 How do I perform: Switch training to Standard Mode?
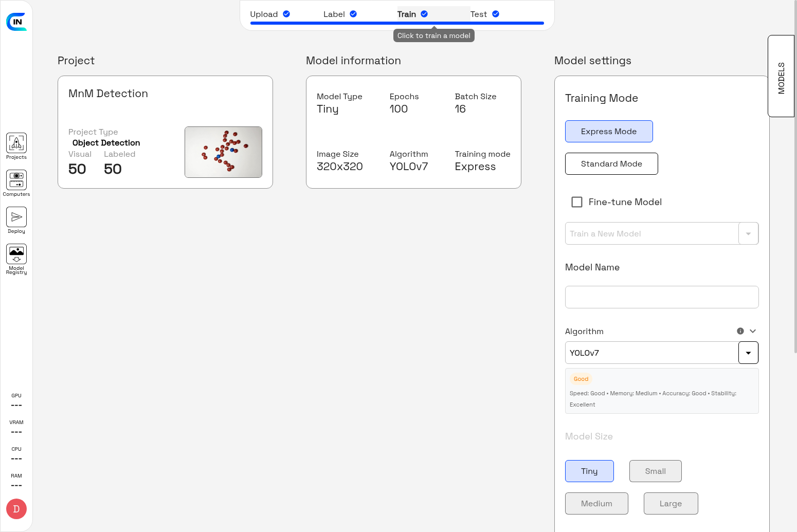[x=611, y=163]
